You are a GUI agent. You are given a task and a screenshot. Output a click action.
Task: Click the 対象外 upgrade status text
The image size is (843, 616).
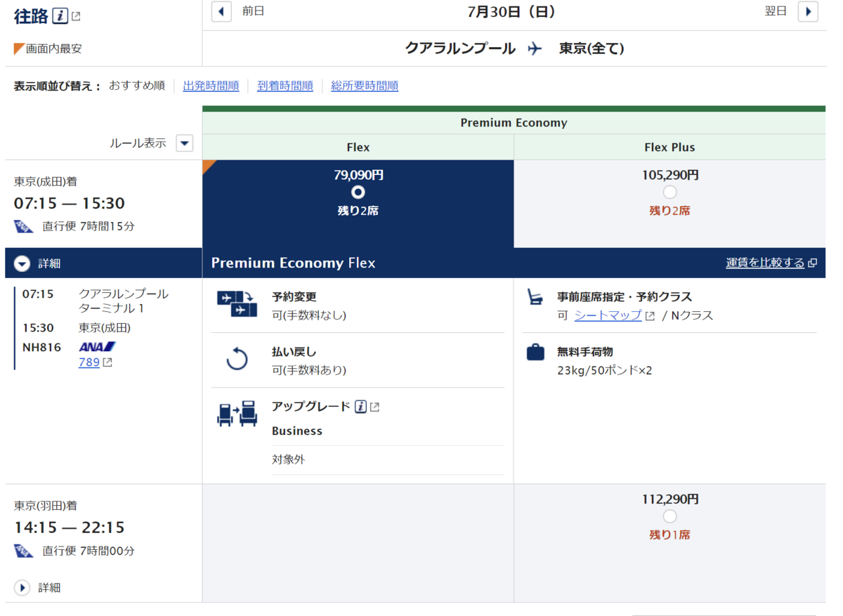point(289,460)
